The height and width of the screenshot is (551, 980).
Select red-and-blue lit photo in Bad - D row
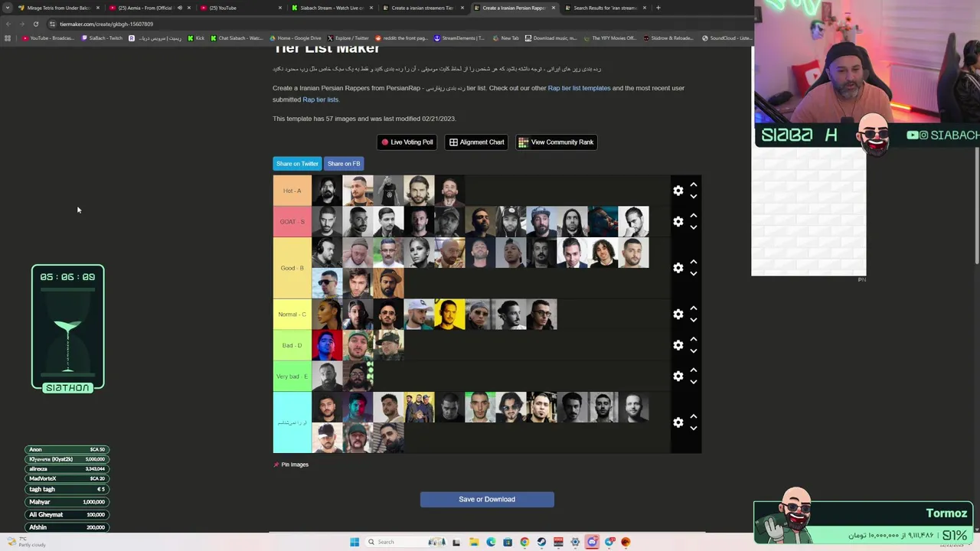coord(327,345)
